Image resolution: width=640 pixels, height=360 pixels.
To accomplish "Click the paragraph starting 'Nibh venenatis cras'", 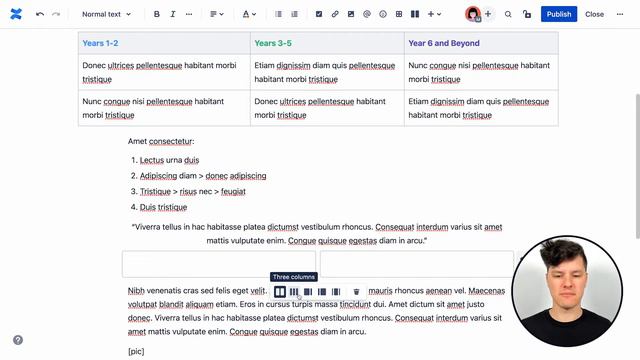I will (x=316, y=311).
